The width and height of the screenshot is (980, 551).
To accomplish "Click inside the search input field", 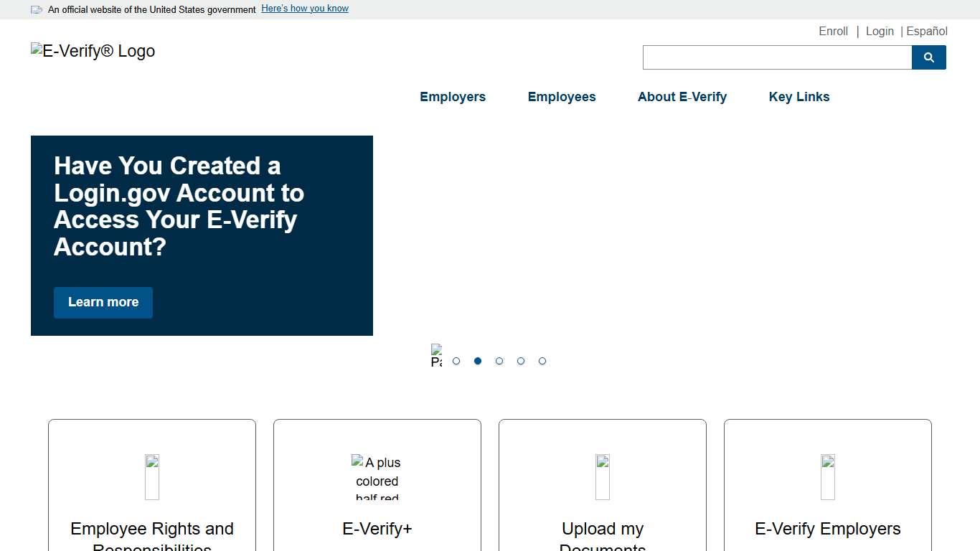I will click(x=776, y=57).
